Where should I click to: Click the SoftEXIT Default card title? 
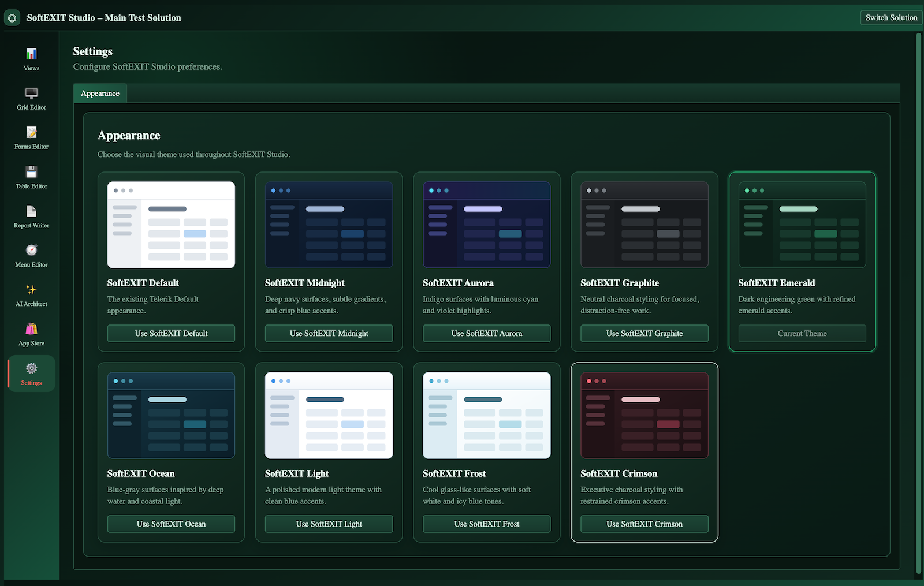pos(143,283)
